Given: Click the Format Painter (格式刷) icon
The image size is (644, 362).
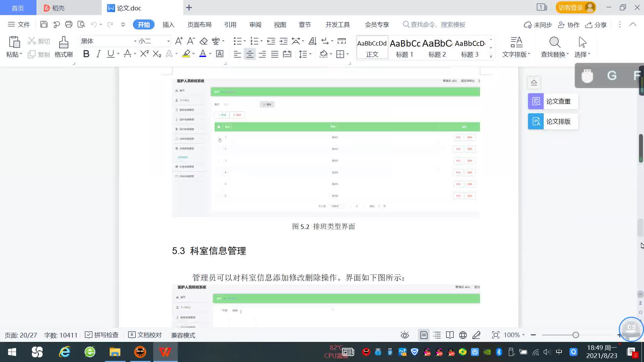Looking at the screenshot, I should (63, 43).
